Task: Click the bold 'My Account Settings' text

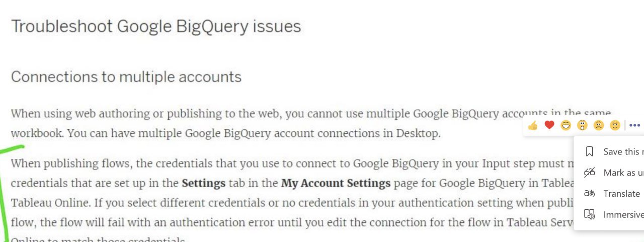Action: click(336, 183)
